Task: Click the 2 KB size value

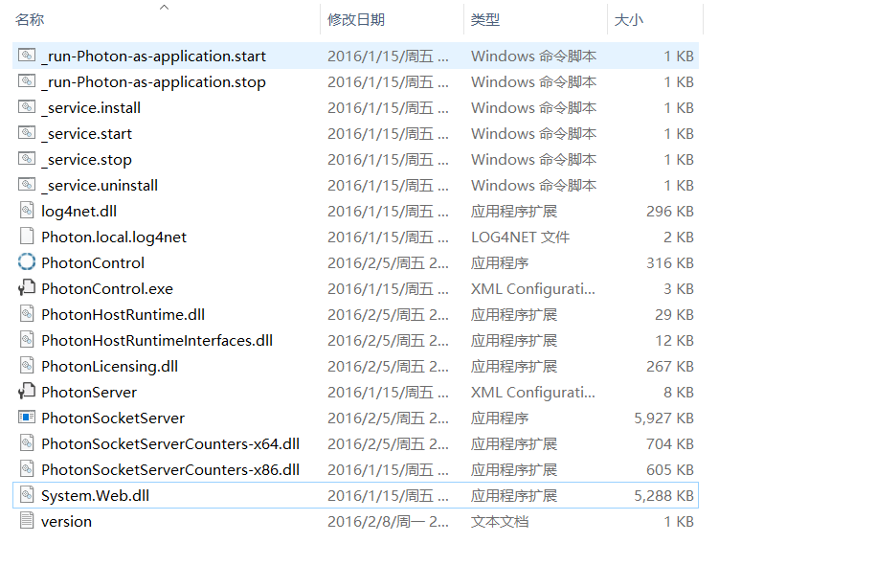Action: [679, 237]
